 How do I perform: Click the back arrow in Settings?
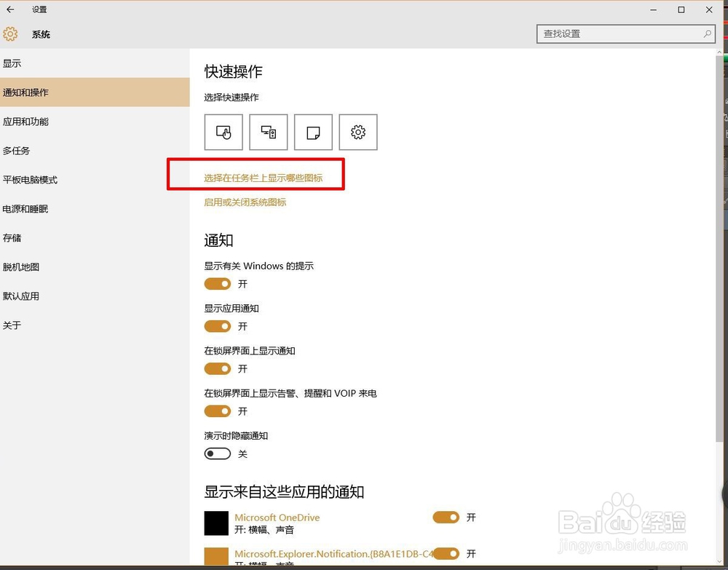click(11, 9)
